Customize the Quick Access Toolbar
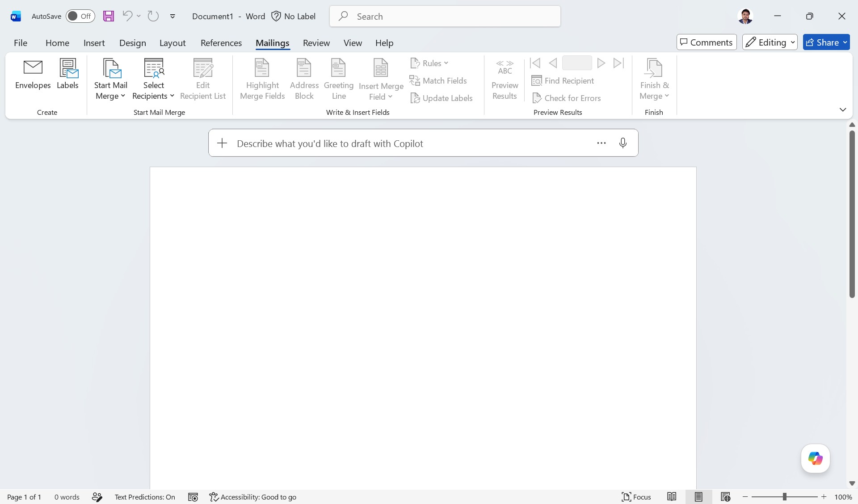The height and width of the screenshot is (504, 858). point(172,16)
